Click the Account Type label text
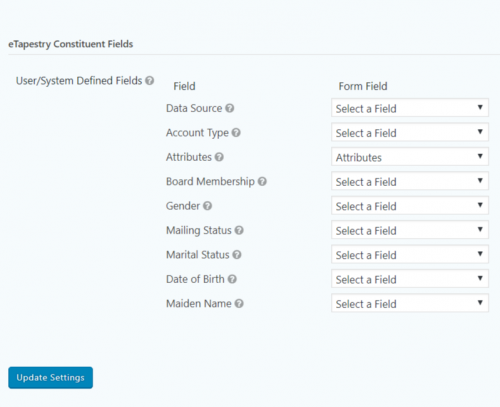Screen dimensions: 500x407 pos(197,133)
